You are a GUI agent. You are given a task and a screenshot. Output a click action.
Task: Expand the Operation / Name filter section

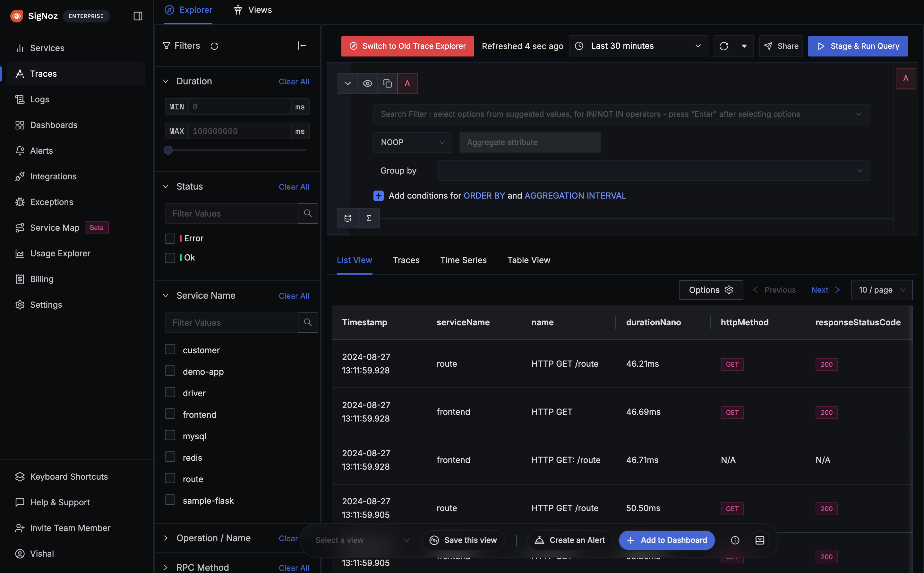point(166,538)
